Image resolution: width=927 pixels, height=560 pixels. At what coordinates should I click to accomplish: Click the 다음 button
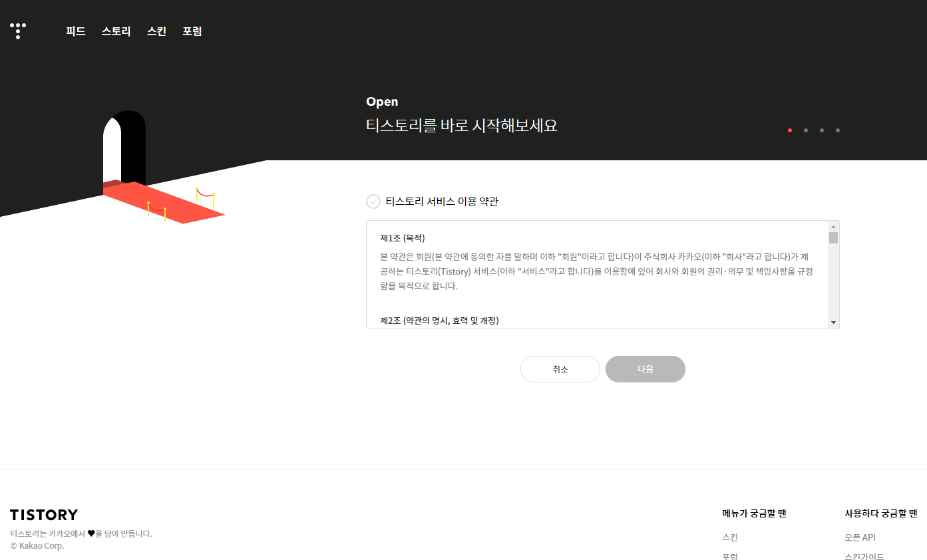coord(646,369)
